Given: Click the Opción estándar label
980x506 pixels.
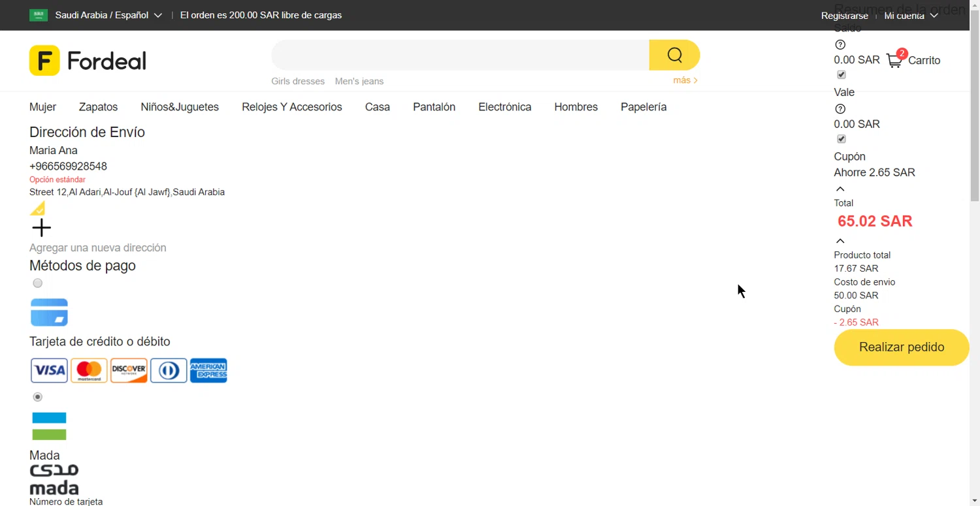Looking at the screenshot, I should [57, 180].
